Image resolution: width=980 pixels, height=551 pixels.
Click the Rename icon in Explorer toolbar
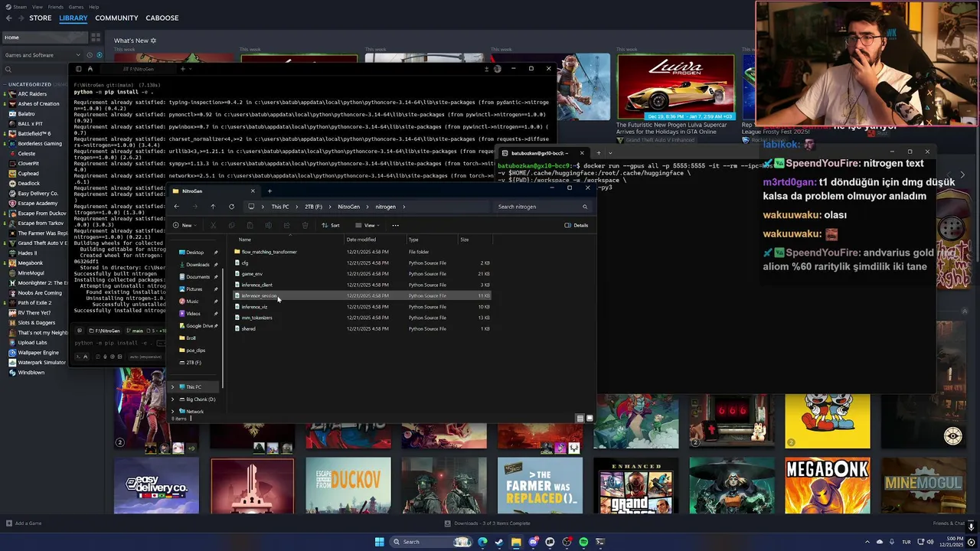pos(268,225)
